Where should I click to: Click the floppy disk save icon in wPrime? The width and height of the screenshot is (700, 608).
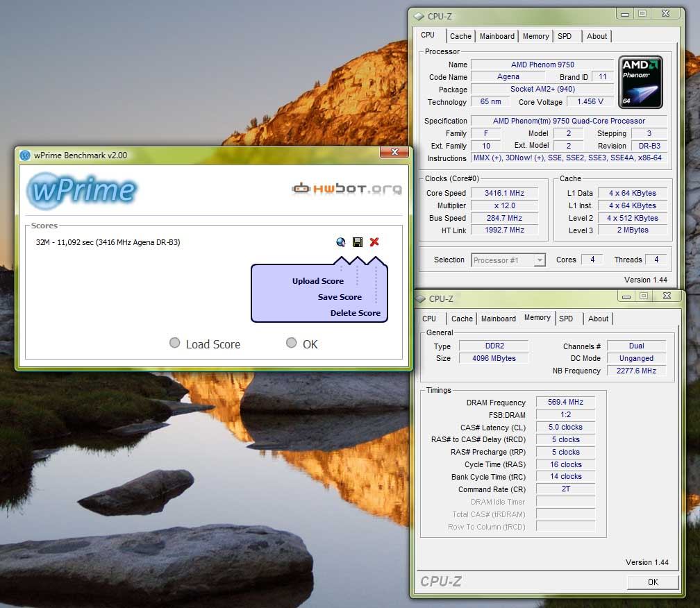(358, 242)
